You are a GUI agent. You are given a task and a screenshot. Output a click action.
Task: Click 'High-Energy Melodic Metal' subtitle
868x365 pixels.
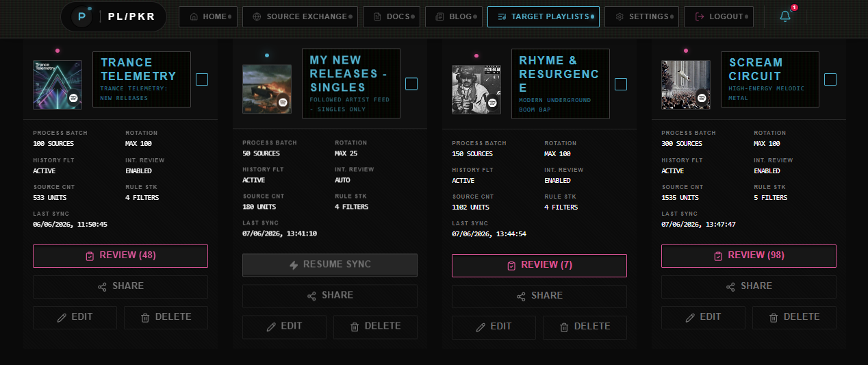point(767,93)
